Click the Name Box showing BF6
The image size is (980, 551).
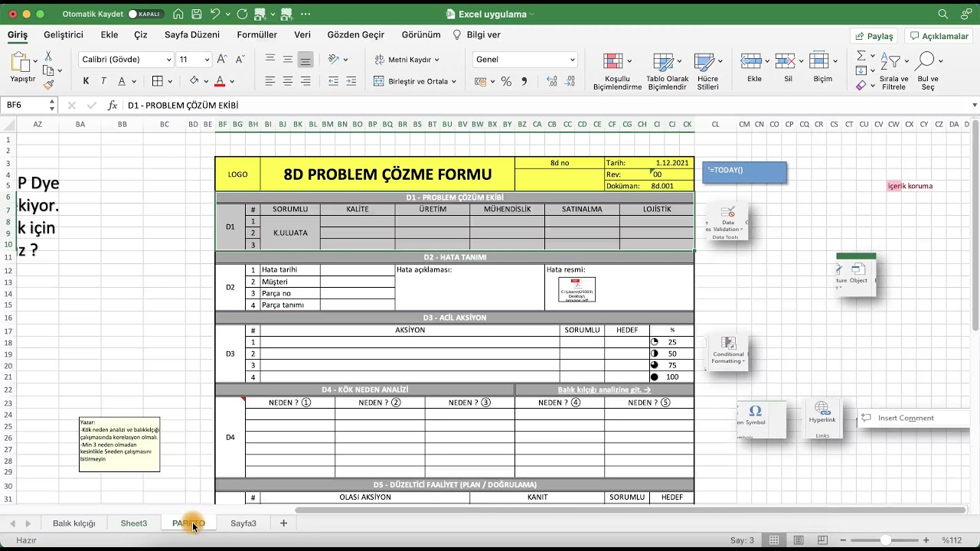[29, 106]
